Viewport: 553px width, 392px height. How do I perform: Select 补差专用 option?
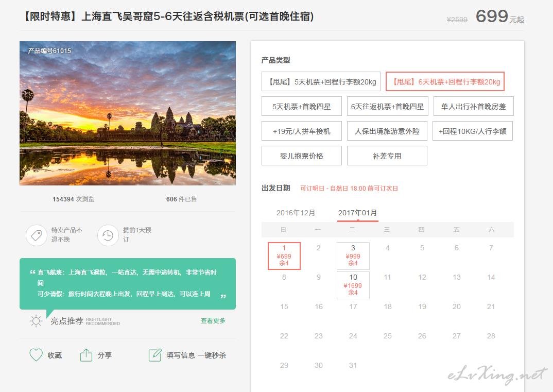(387, 156)
